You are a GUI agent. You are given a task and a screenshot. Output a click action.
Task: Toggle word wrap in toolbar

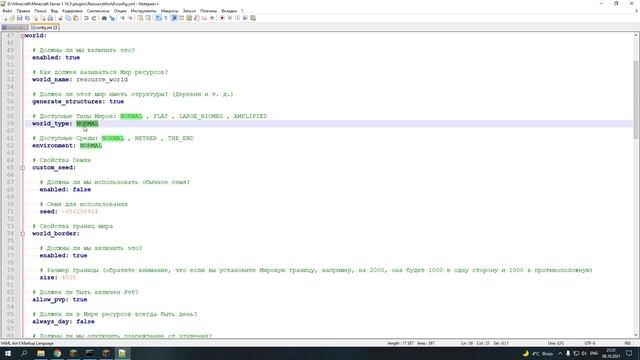[x=158, y=18]
